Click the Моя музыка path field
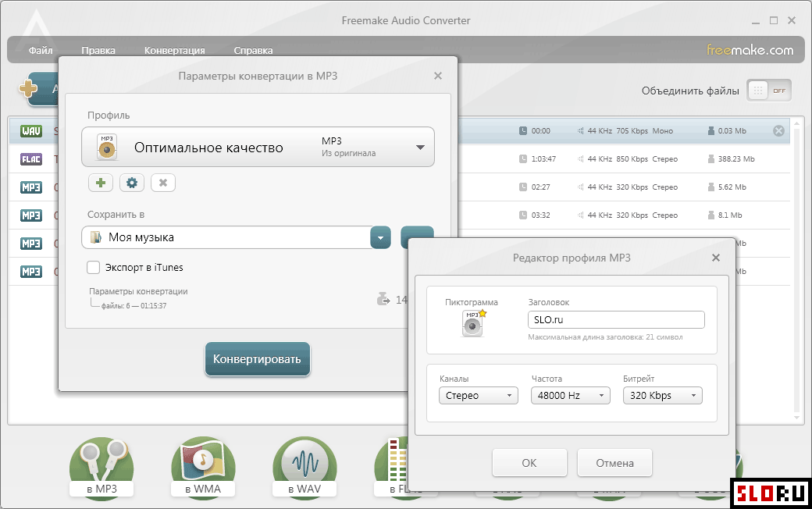812x509 pixels. (227, 237)
